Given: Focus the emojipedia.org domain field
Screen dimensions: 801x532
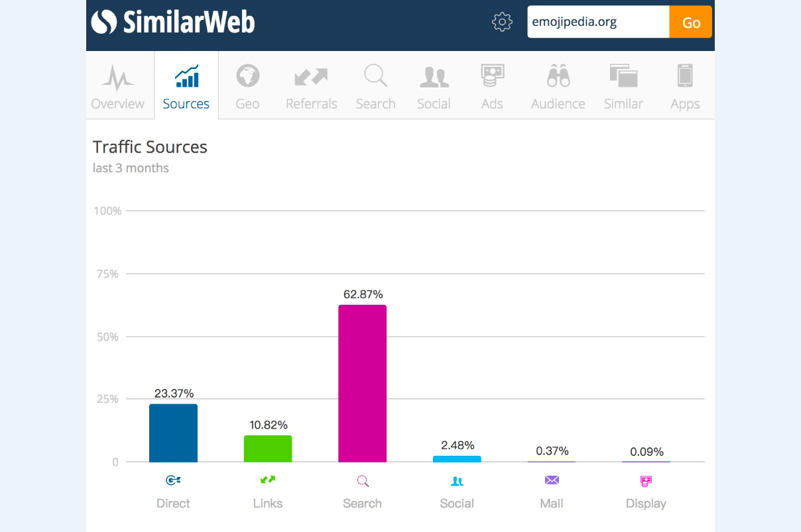Looking at the screenshot, I should [x=598, y=22].
